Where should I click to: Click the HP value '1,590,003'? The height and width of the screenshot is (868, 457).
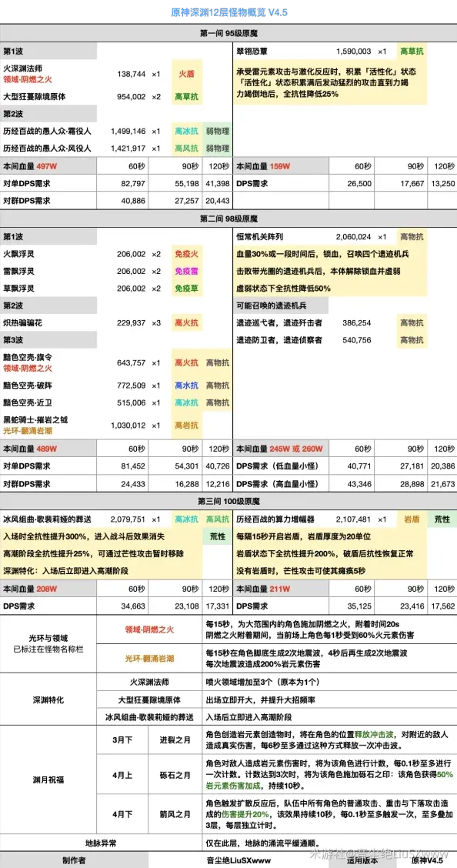pyautogui.click(x=353, y=51)
